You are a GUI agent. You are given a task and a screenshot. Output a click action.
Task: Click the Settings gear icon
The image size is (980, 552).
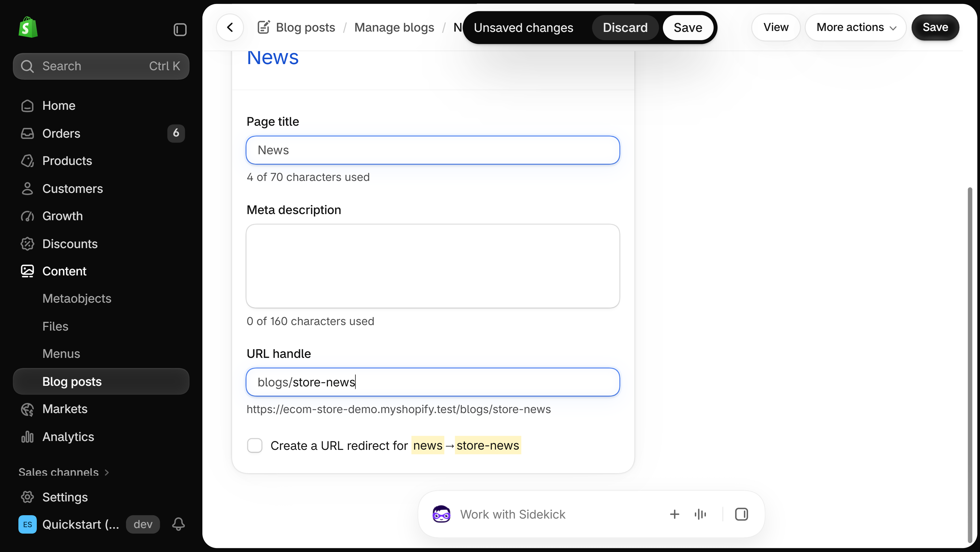[27, 497]
